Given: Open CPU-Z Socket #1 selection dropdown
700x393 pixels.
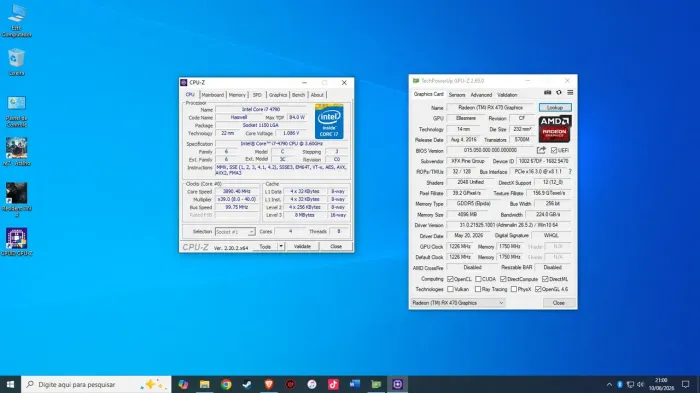Looking at the screenshot, I should (x=235, y=232).
